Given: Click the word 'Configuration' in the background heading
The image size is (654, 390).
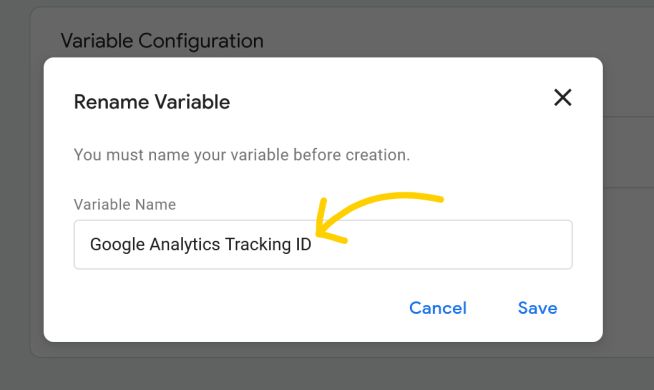Looking at the screenshot, I should (201, 41).
